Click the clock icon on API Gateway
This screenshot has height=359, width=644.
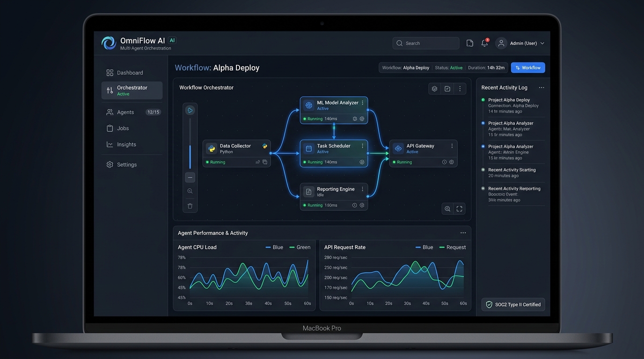pyautogui.click(x=445, y=162)
